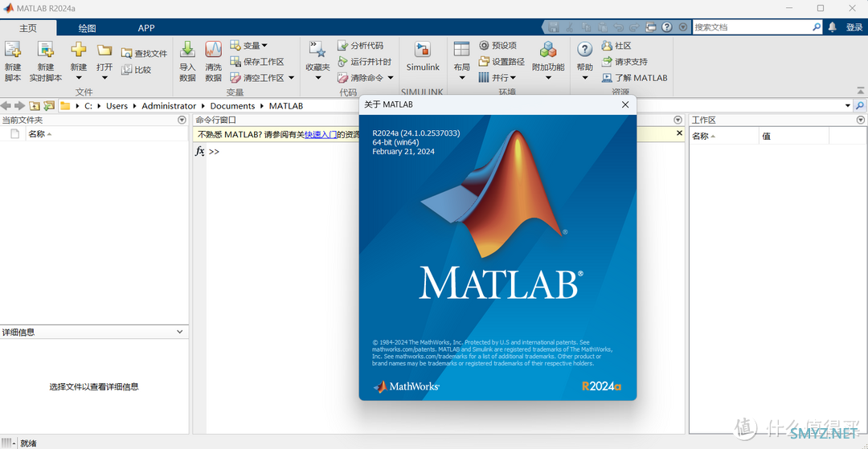Click the fx function browser icon
Screen dimensions: 868x449
[x=200, y=151]
